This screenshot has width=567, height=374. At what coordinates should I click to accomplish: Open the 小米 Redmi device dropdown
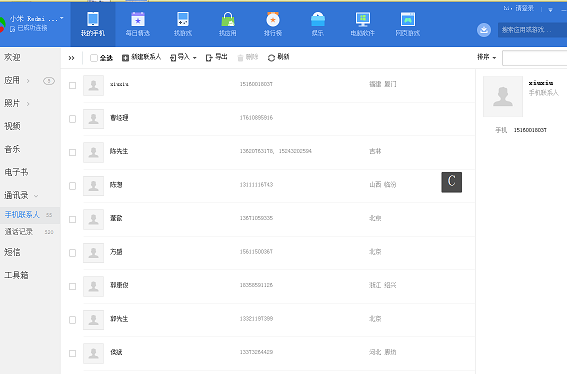click(x=62, y=18)
